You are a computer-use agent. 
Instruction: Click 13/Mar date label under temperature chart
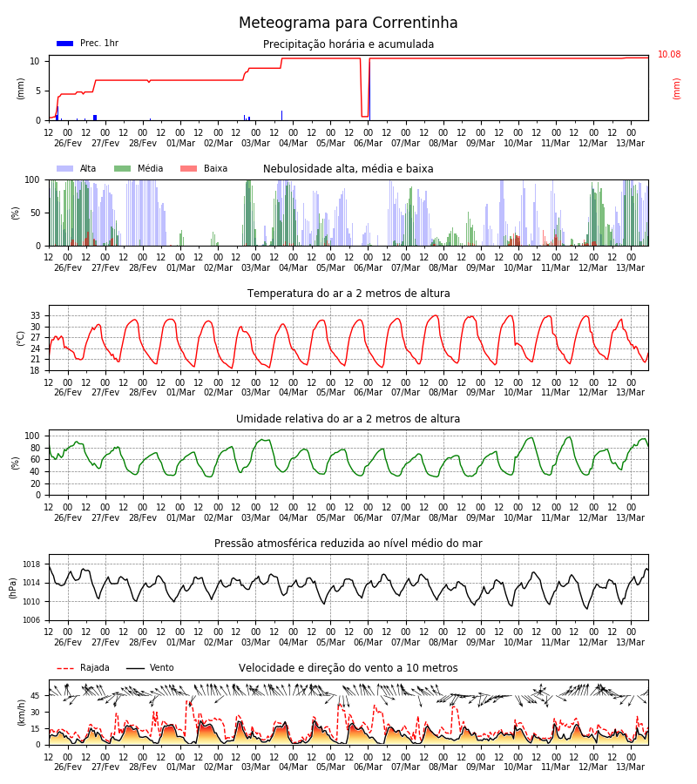coord(631,393)
